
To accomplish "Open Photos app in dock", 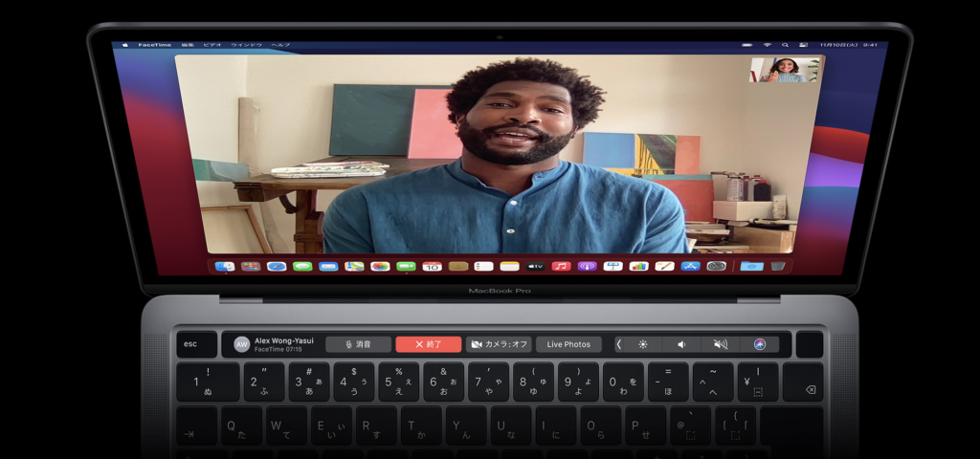I will pos(380,266).
